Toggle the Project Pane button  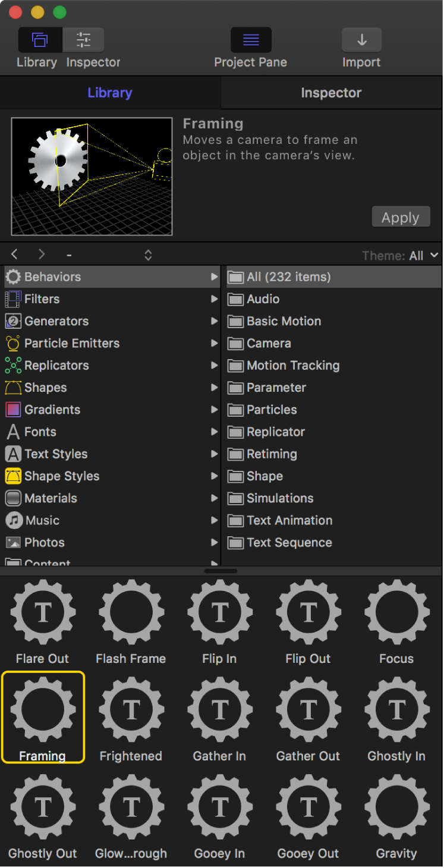click(x=251, y=40)
